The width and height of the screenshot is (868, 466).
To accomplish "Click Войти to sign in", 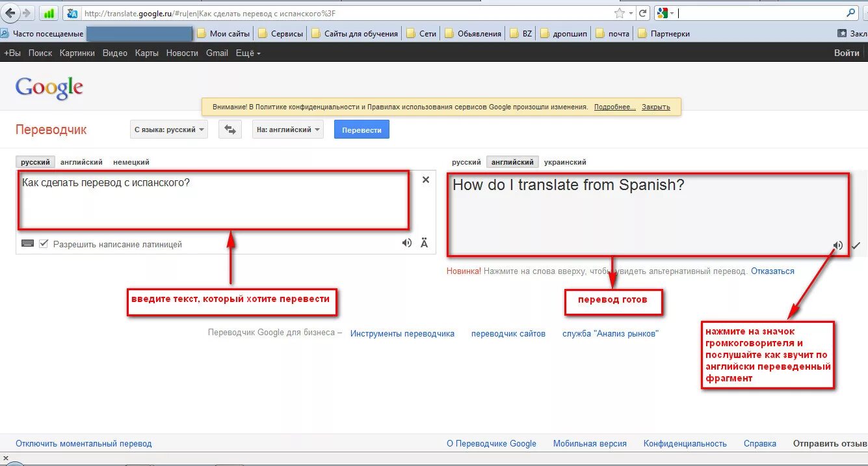I will (847, 53).
